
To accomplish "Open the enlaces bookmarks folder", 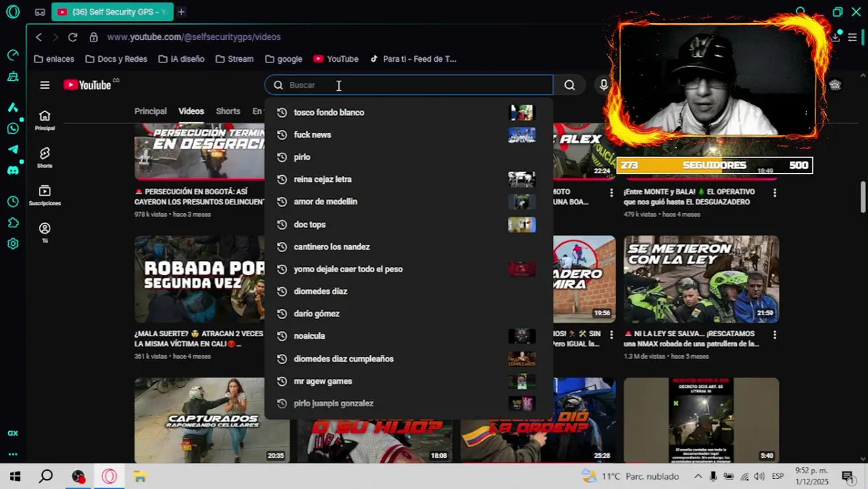I will tap(54, 59).
